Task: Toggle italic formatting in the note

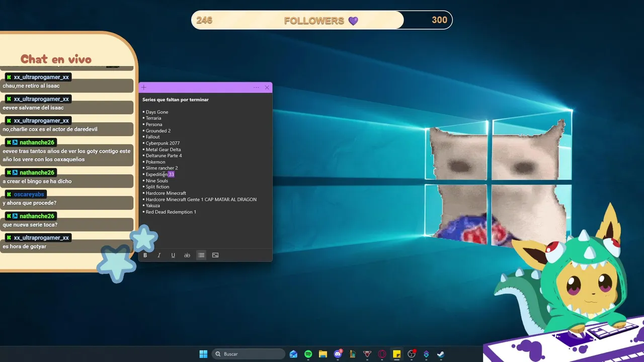Action: 159,255
